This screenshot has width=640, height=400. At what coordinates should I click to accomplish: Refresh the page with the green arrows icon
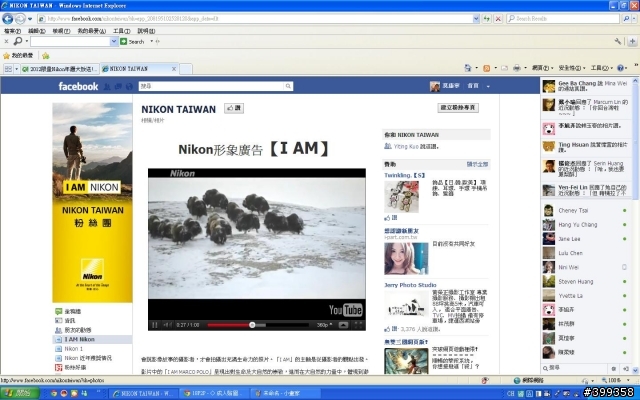click(x=486, y=18)
